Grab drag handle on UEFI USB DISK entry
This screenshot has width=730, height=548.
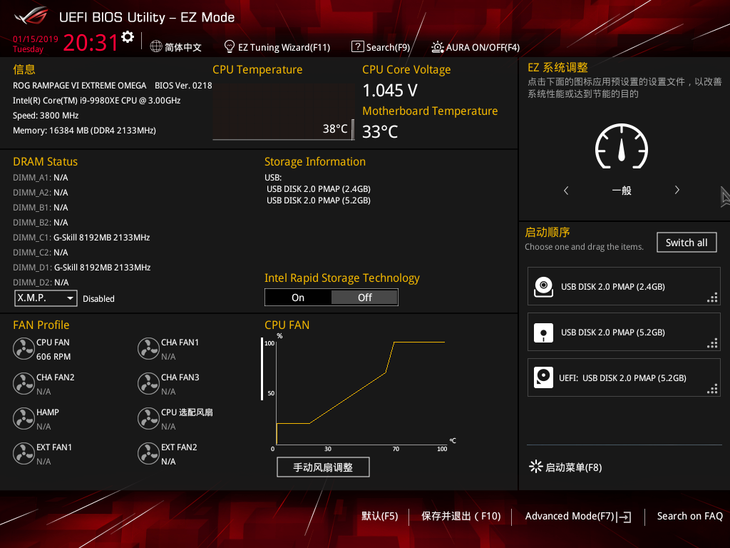(712, 389)
